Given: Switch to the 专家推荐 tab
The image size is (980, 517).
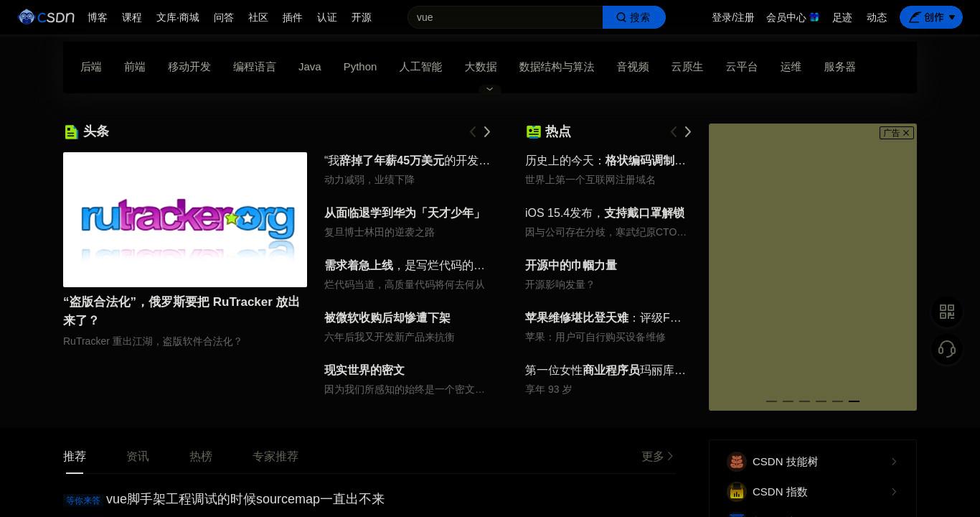Looking at the screenshot, I should [x=275, y=457].
